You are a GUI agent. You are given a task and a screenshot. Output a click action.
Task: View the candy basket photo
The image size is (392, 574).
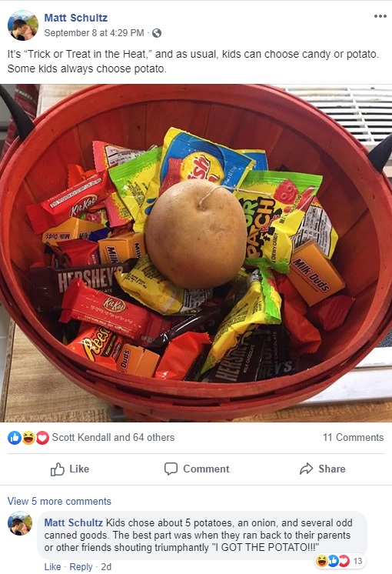click(196, 253)
